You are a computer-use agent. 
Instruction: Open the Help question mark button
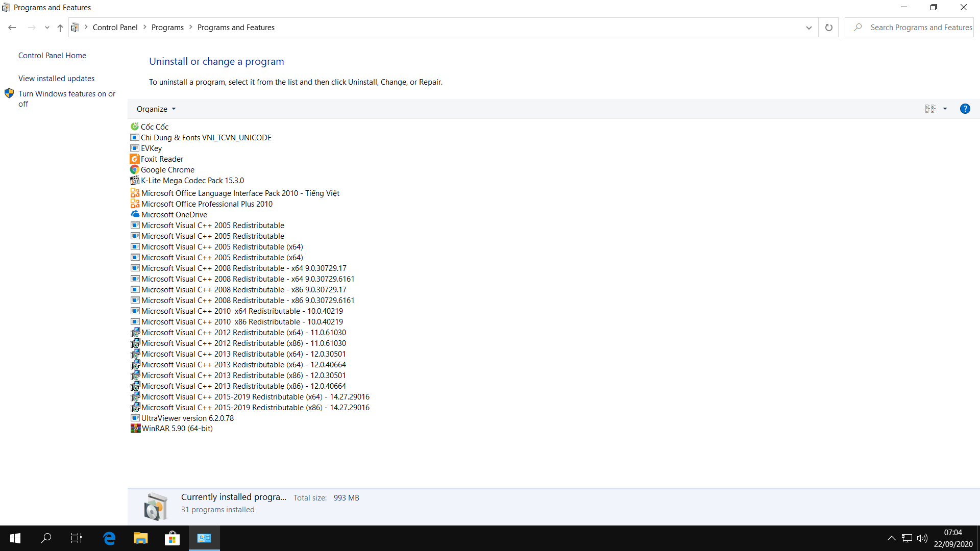tap(965, 109)
